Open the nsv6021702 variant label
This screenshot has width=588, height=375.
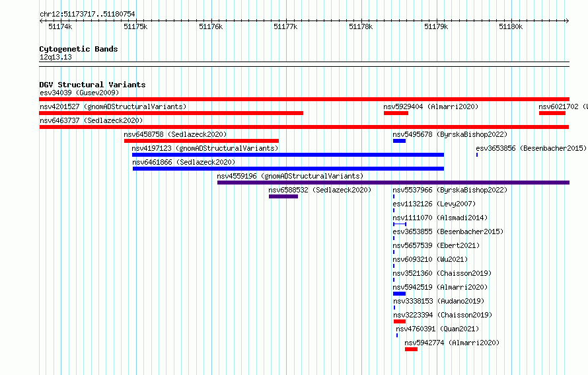pyautogui.click(x=563, y=106)
